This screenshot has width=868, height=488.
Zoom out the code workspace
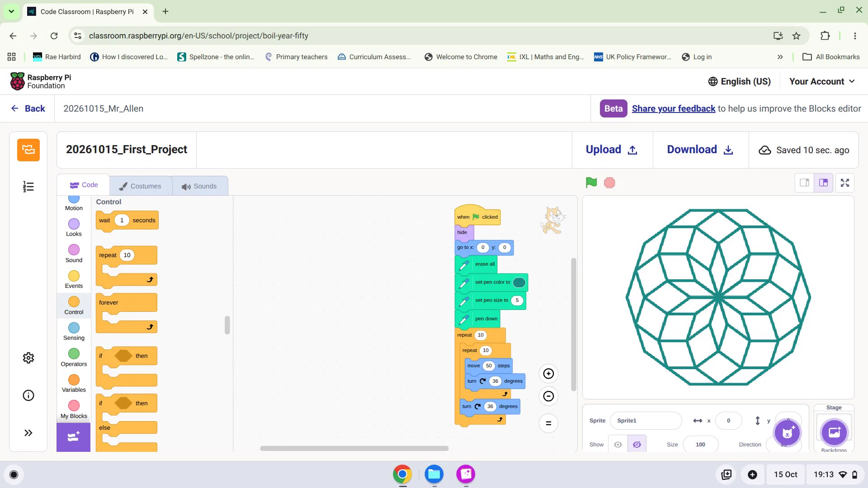click(548, 396)
